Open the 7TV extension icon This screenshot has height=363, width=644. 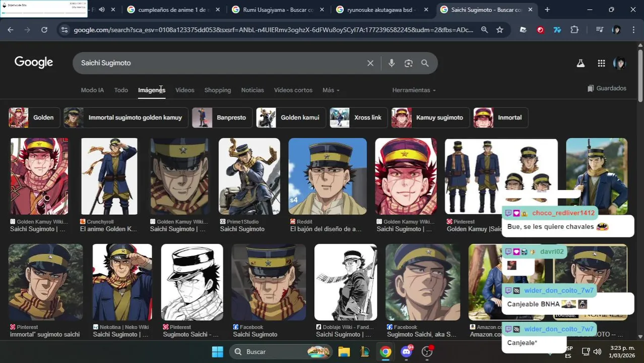point(557,30)
